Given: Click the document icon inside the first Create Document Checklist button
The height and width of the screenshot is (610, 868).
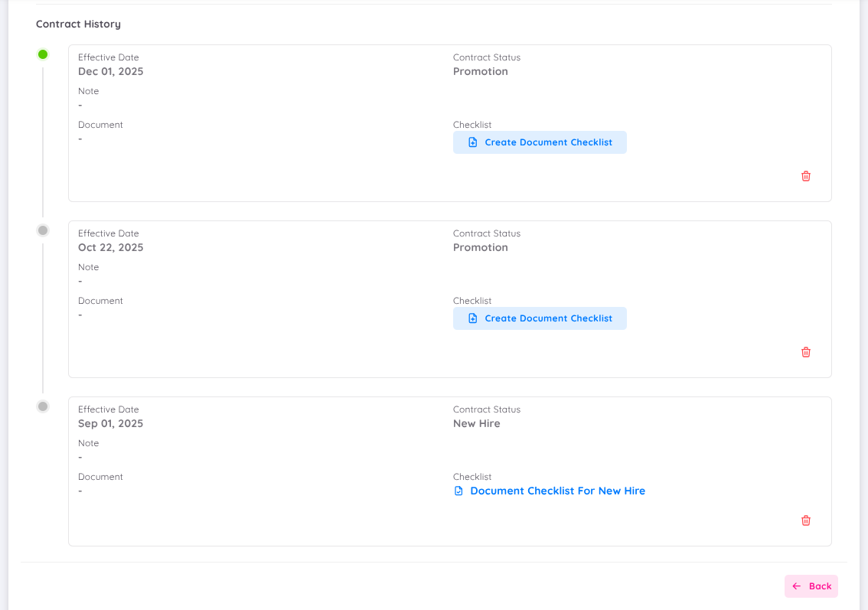Looking at the screenshot, I should pos(472,142).
